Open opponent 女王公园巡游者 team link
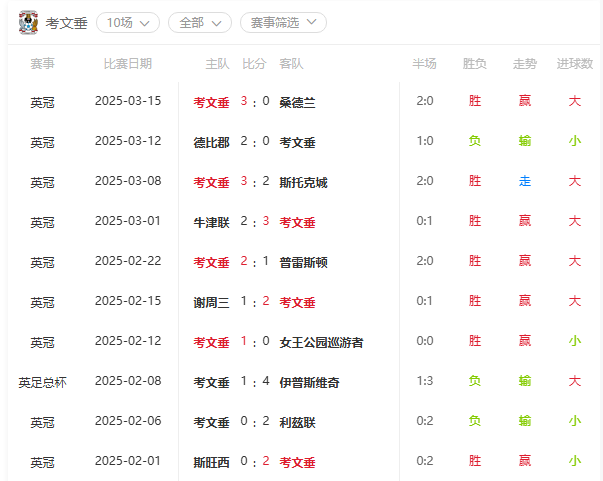This screenshot has height=481, width=603. pyautogui.click(x=321, y=343)
